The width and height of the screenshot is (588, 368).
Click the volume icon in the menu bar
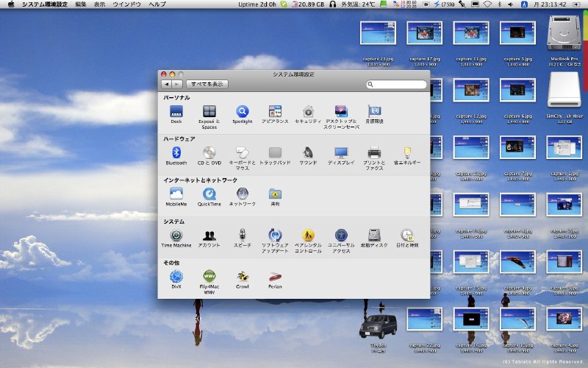510,4
